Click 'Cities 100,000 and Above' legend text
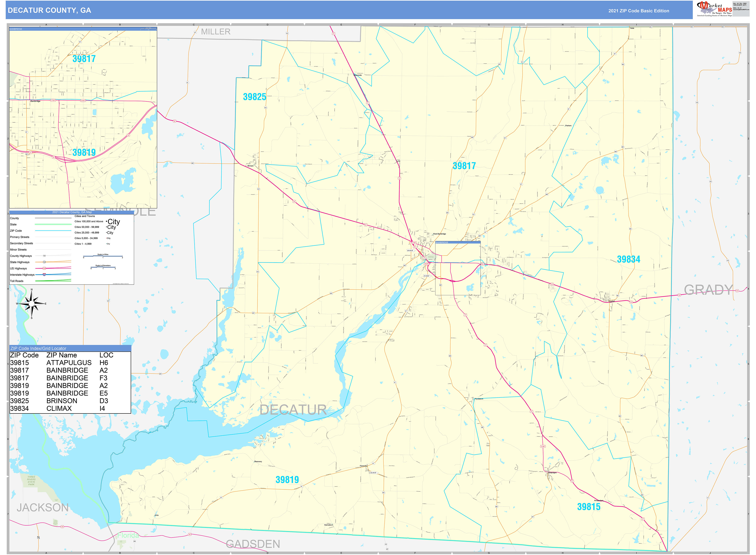Image resolution: width=756 pixels, height=555 pixels. [x=89, y=221]
